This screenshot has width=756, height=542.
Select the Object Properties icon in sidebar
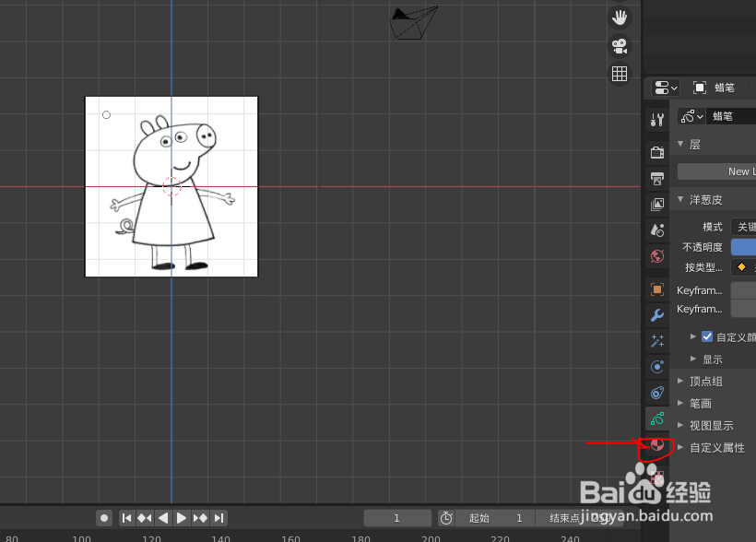(x=656, y=289)
